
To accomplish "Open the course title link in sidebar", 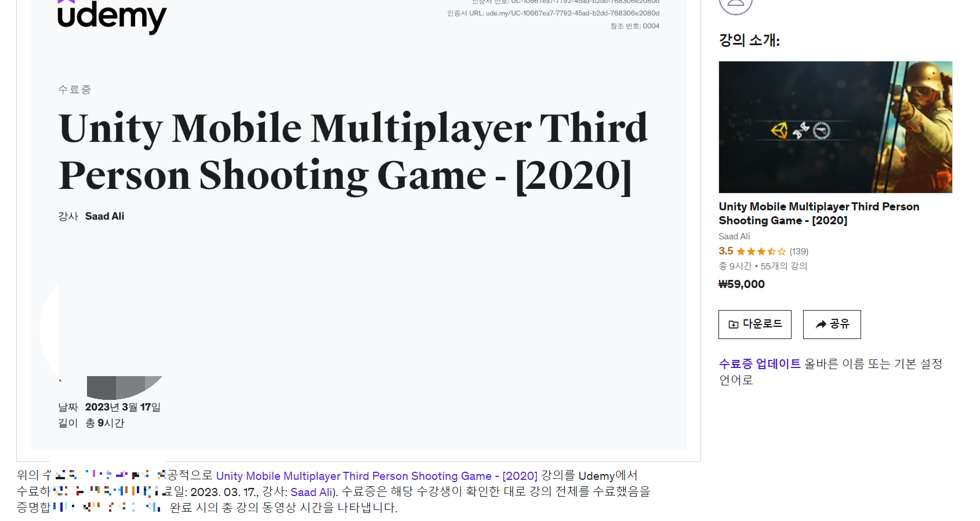I will 819,213.
